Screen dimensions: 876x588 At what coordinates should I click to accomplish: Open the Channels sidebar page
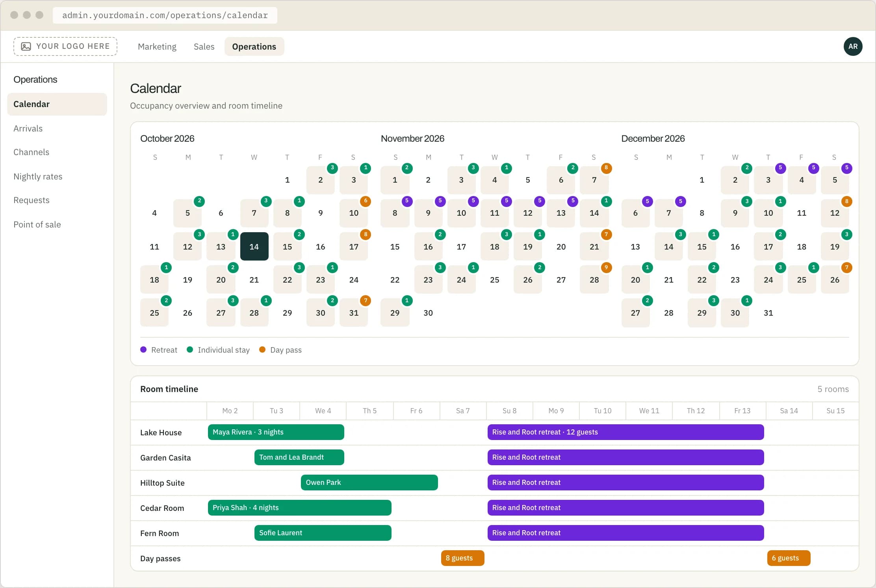32,152
